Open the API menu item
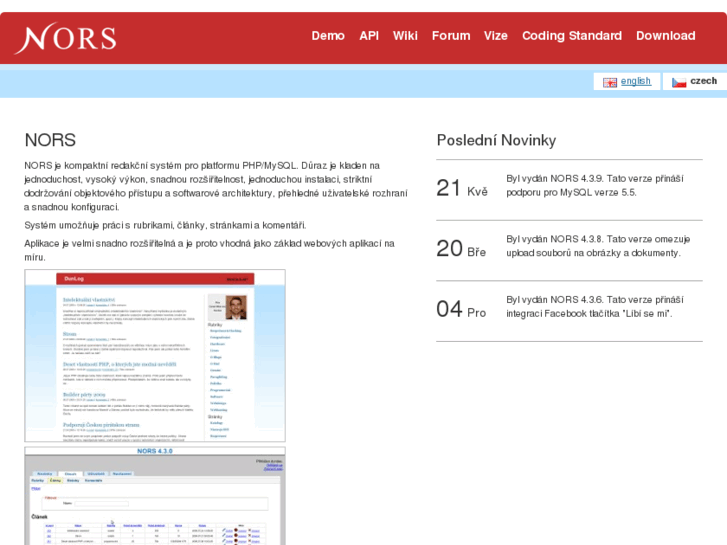Viewport: 727px width, 545px height. [x=369, y=36]
